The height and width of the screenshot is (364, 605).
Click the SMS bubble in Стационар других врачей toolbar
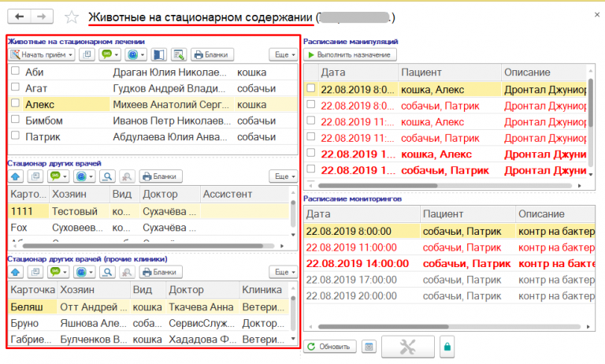[x=55, y=176]
